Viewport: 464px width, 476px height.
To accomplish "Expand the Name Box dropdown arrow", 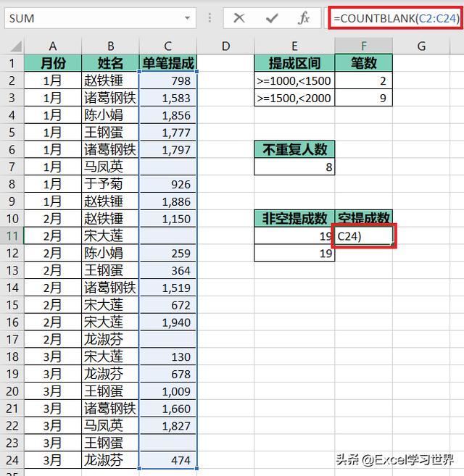I will click(188, 18).
